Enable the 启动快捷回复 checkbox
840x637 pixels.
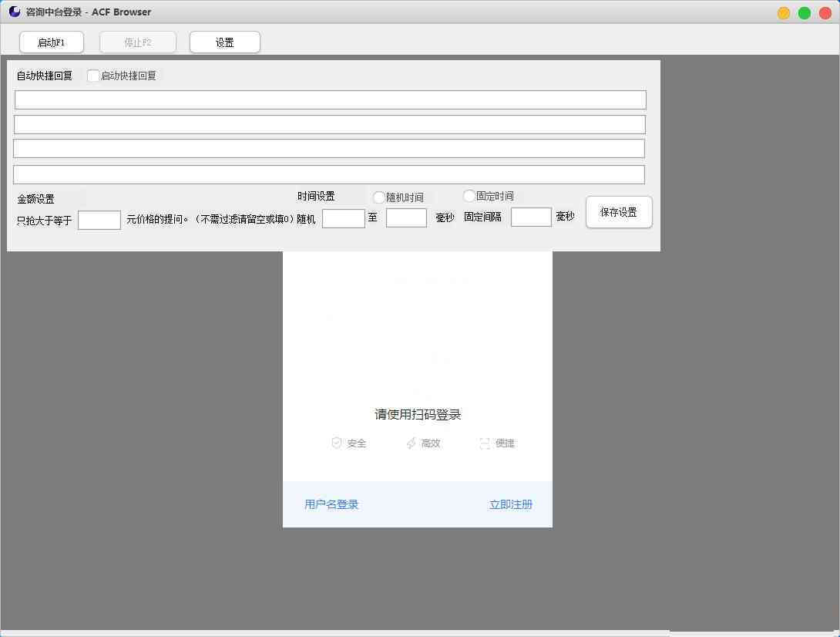(92, 76)
